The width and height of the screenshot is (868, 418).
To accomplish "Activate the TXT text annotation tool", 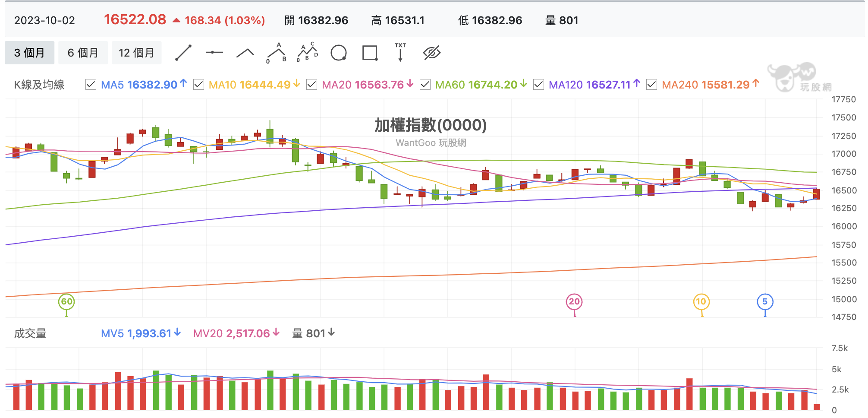I will tap(400, 52).
